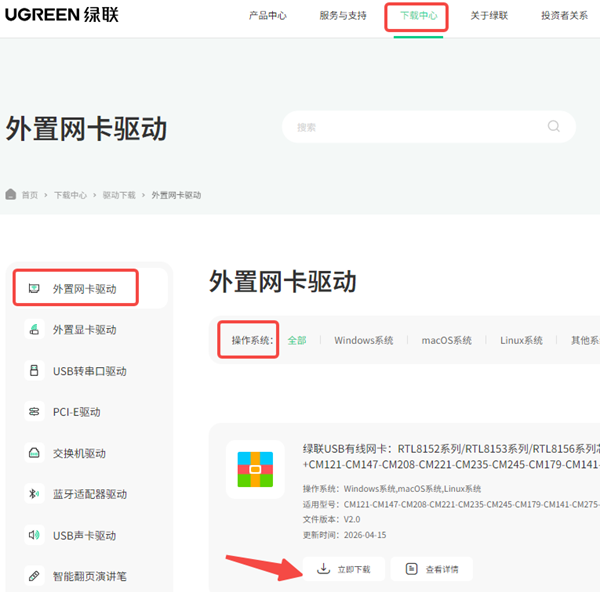Click the 文件版本: V2.0 text

coord(331,519)
